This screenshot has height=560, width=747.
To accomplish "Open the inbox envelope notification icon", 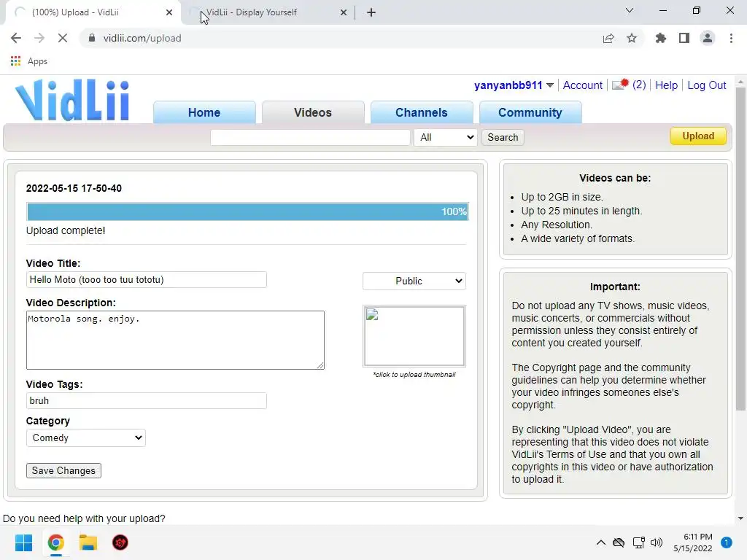I will click(620, 85).
